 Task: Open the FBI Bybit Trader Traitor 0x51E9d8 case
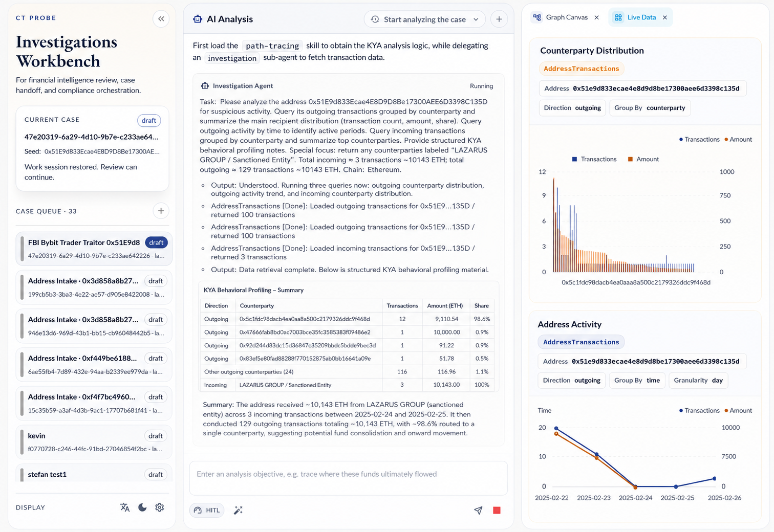[x=94, y=249]
